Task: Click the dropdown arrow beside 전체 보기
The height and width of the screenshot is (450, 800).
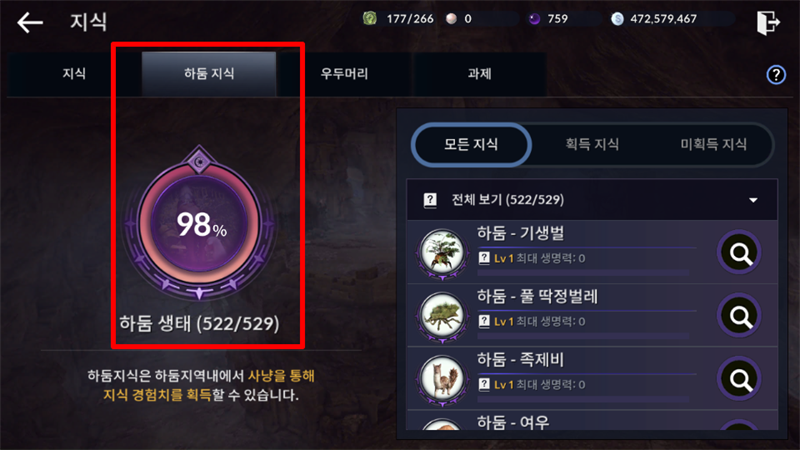Action: point(753,200)
